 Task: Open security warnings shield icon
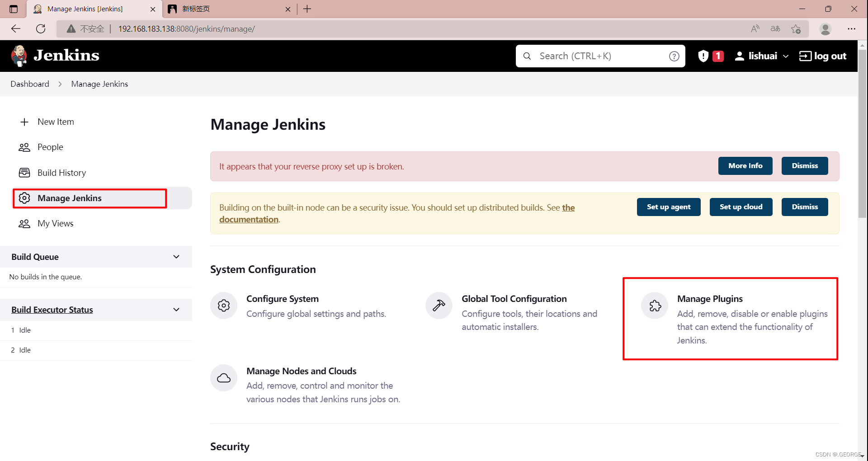point(703,56)
